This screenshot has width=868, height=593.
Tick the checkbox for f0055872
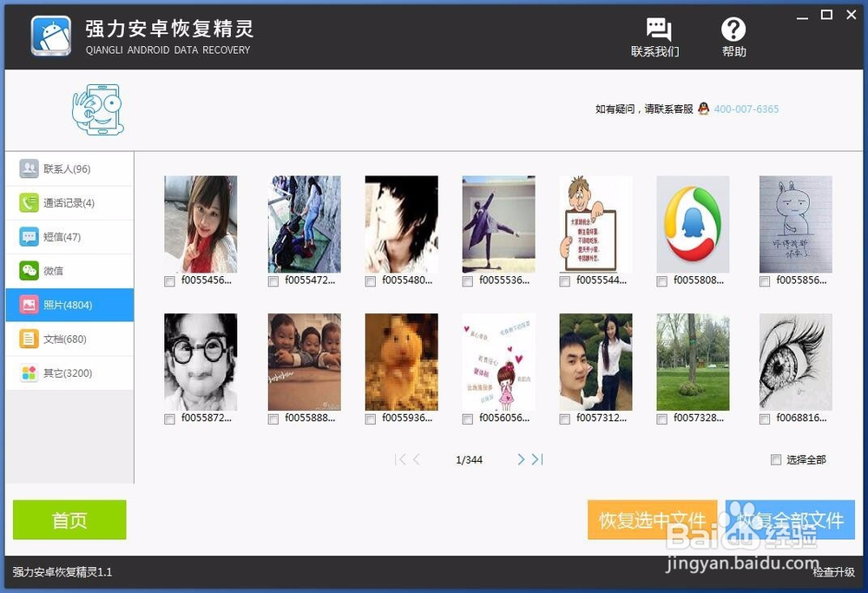[x=169, y=419]
